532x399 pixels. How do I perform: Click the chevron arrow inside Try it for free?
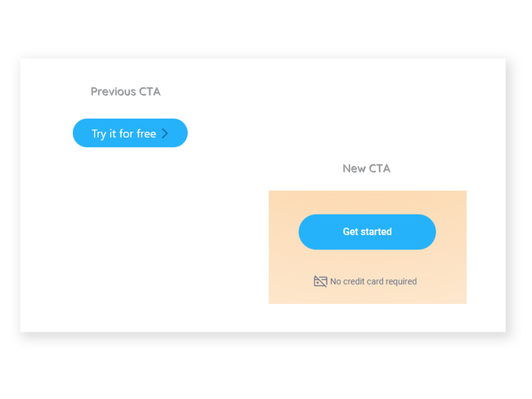tap(165, 134)
